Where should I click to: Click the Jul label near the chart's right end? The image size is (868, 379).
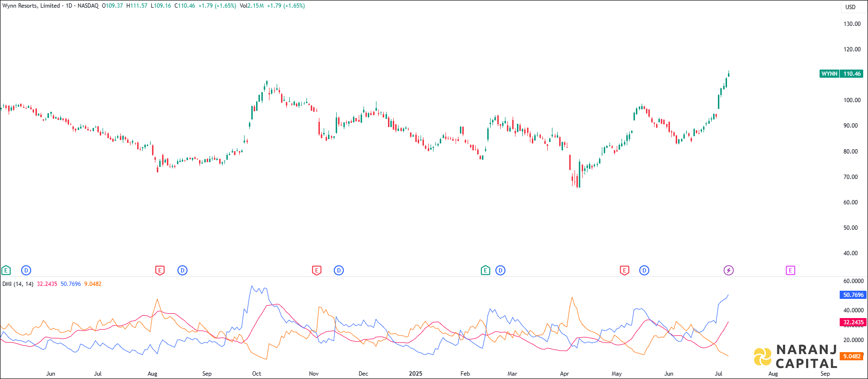tap(718, 374)
